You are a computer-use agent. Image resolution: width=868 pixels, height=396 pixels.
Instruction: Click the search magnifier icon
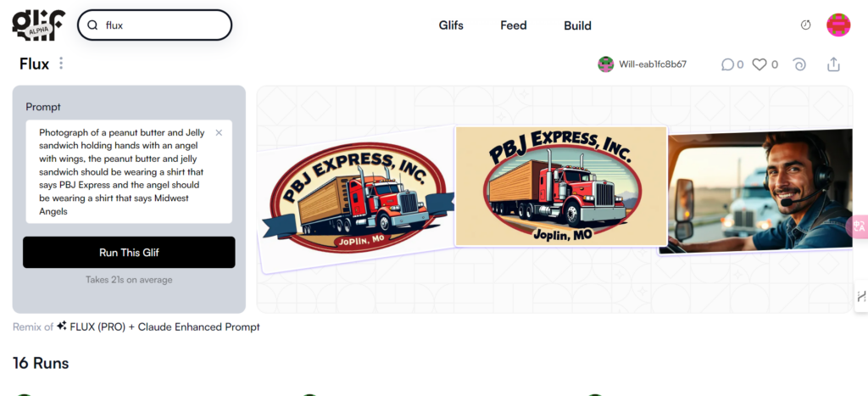[93, 25]
